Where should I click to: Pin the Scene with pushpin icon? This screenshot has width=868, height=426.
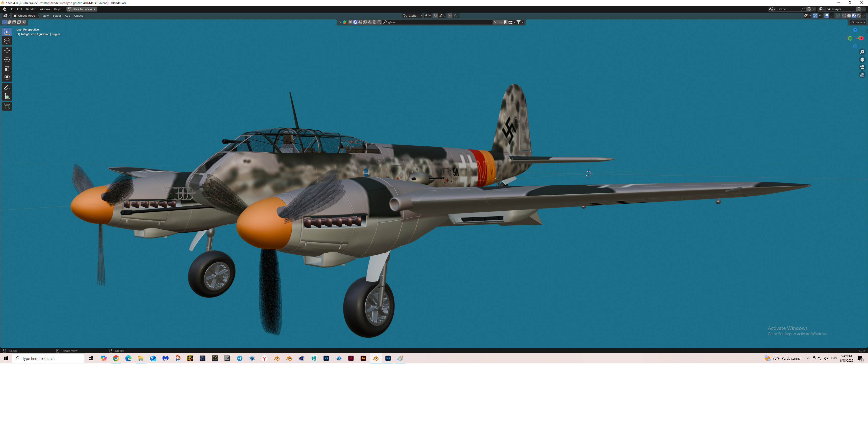coord(803,9)
